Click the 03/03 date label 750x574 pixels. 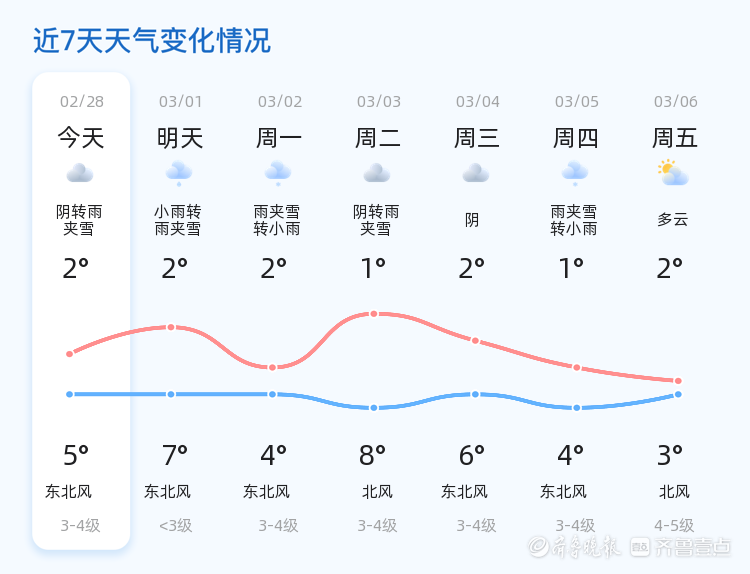379,102
